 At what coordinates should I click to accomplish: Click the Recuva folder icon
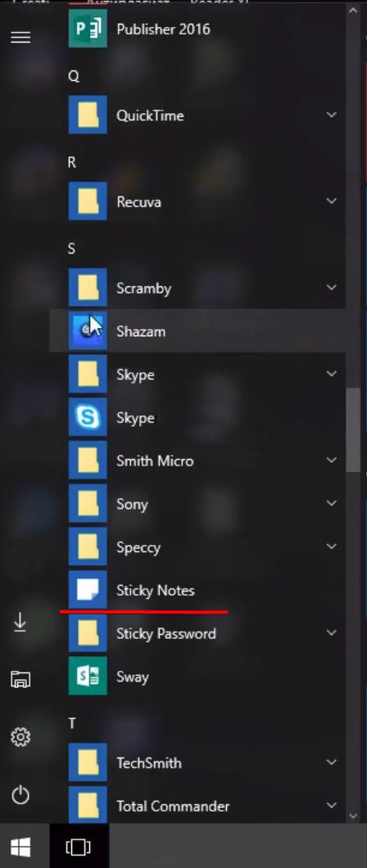[88, 201]
